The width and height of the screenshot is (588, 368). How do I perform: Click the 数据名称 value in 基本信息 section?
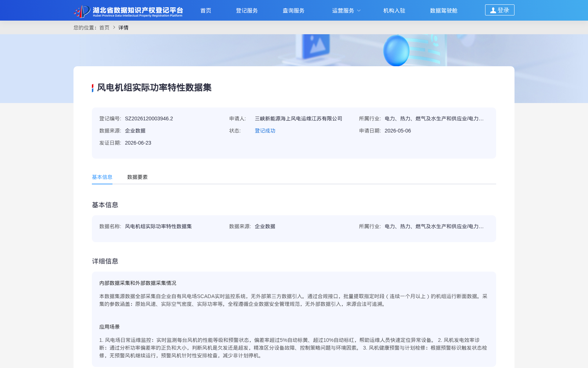158,226
